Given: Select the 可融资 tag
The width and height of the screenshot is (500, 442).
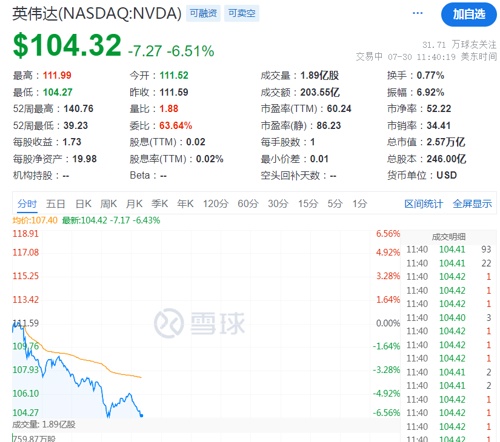Looking at the screenshot, I should pos(203,13).
